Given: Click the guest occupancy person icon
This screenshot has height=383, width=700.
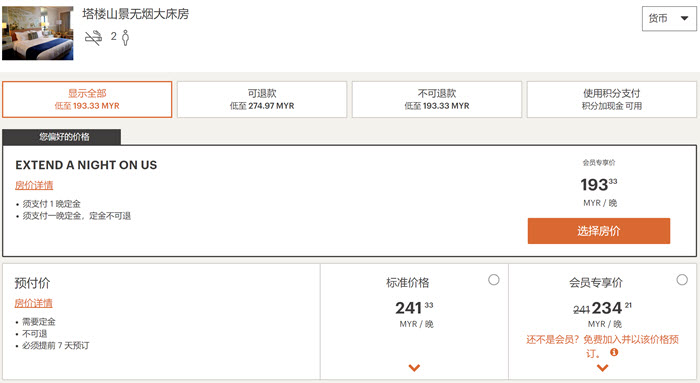Looking at the screenshot, I should [126, 37].
